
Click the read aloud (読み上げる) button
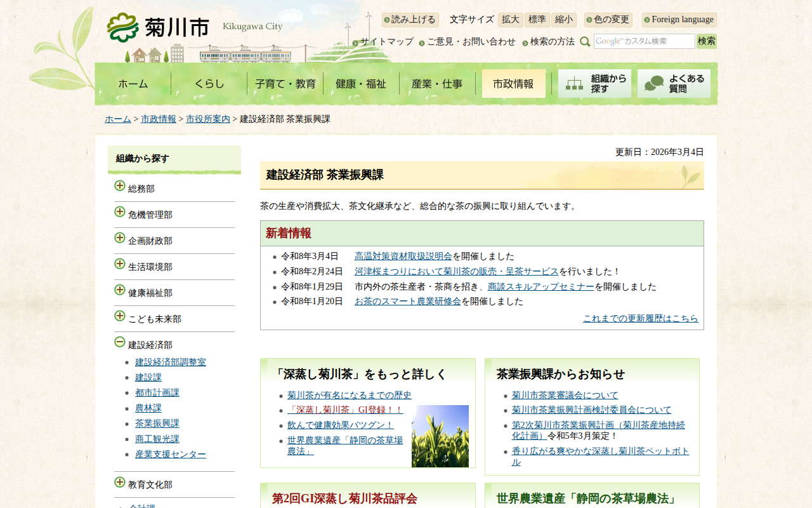pyautogui.click(x=410, y=20)
